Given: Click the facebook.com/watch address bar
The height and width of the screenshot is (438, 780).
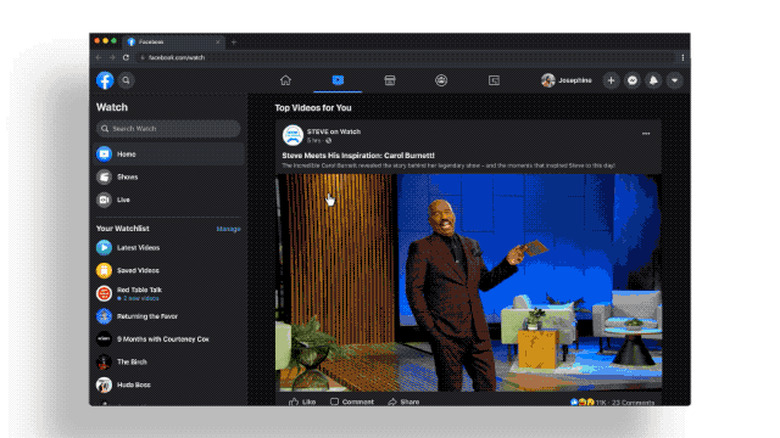Looking at the screenshot, I should 405,58.
